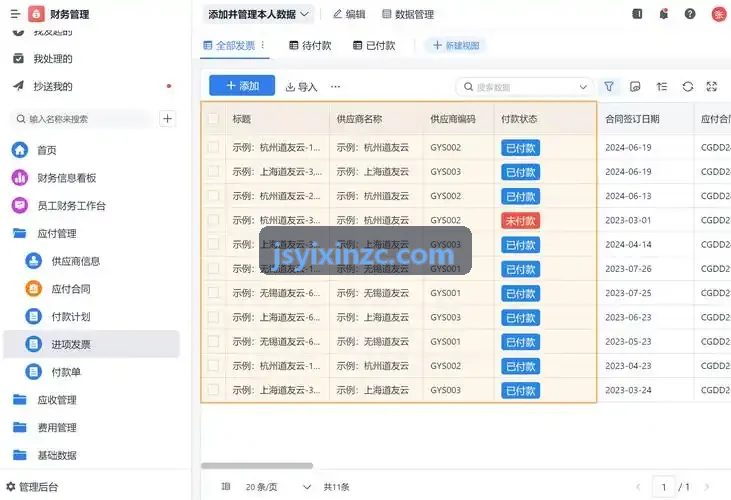
Task: Check the row dated 2023-07-25
Action: click(x=213, y=293)
